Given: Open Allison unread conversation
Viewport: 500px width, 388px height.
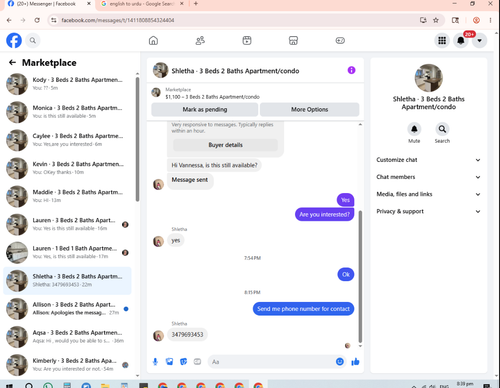Looking at the screenshot, I should point(67,309).
